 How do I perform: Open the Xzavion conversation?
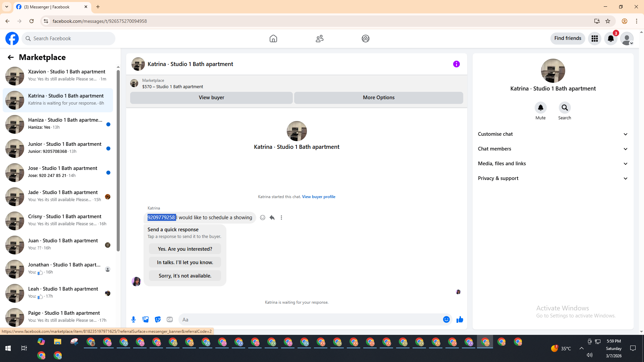(58, 76)
